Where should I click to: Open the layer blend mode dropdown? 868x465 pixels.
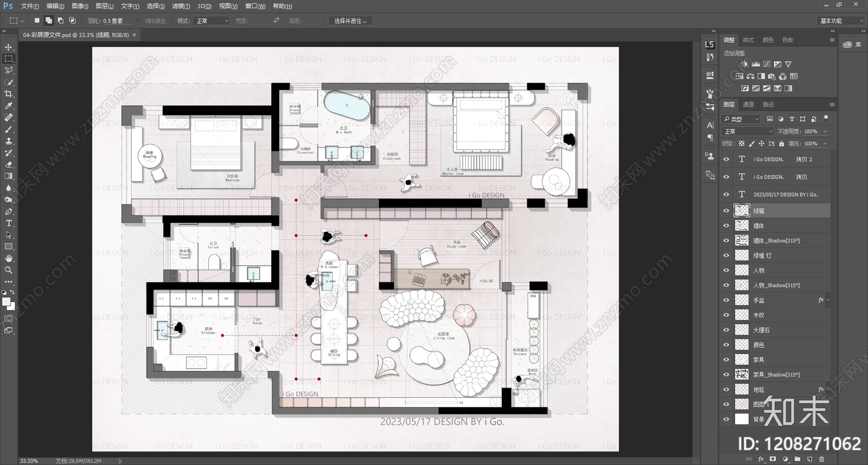[x=748, y=131]
